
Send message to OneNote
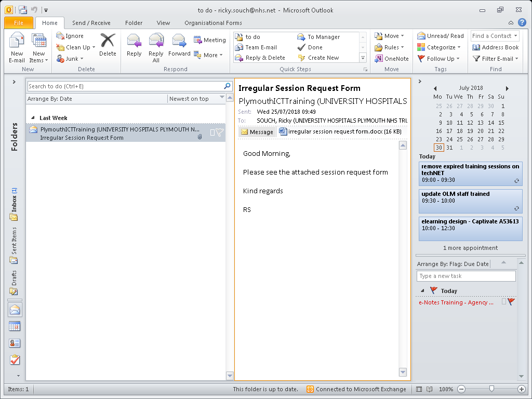[392, 59]
